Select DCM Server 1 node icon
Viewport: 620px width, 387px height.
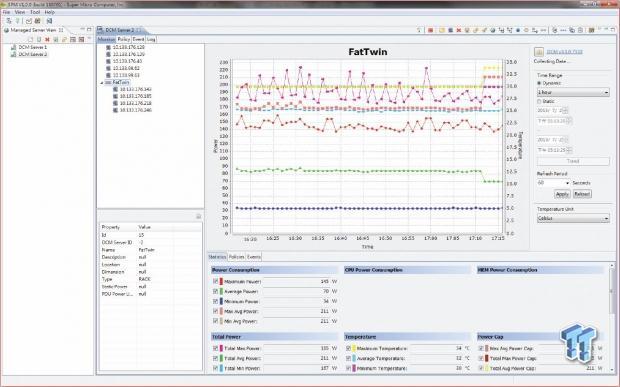(14, 47)
